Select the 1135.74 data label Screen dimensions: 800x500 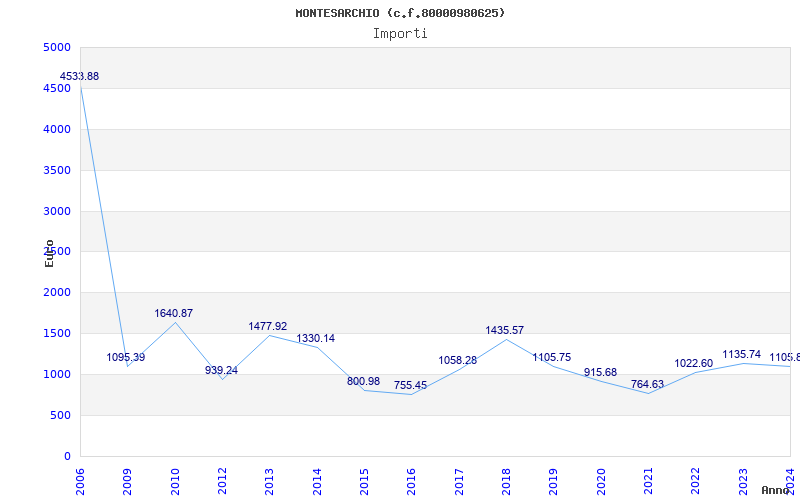pyautogui.click(x=742, y=355)
